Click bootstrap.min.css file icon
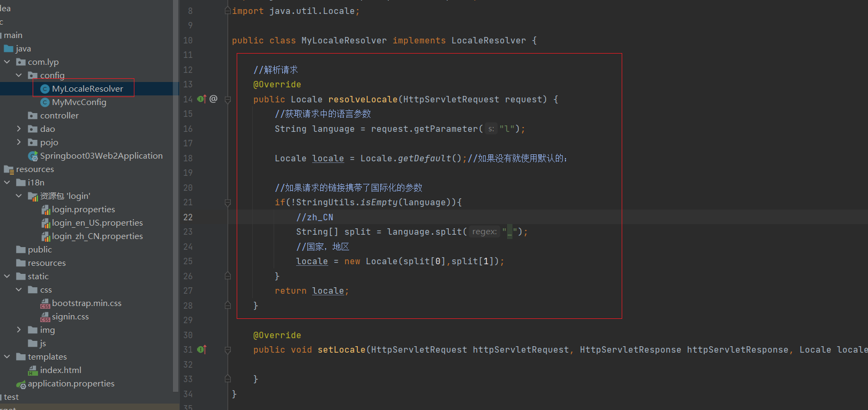Viewport: 868px width, 410px height. tap(46, 303)
